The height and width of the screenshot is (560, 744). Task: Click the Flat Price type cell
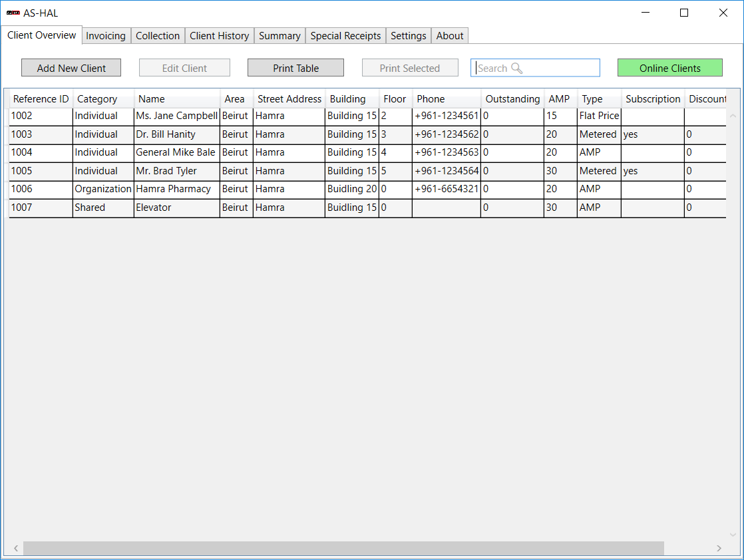[x=599, y=116]
